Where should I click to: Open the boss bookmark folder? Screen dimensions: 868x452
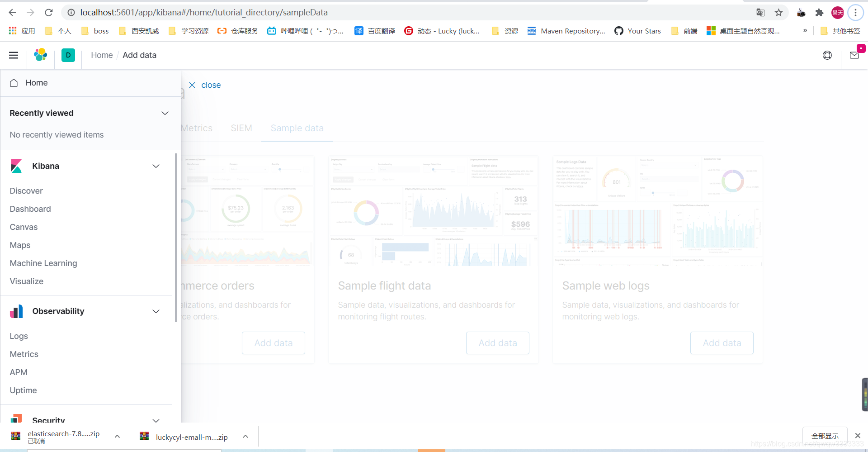click(95, 31)
